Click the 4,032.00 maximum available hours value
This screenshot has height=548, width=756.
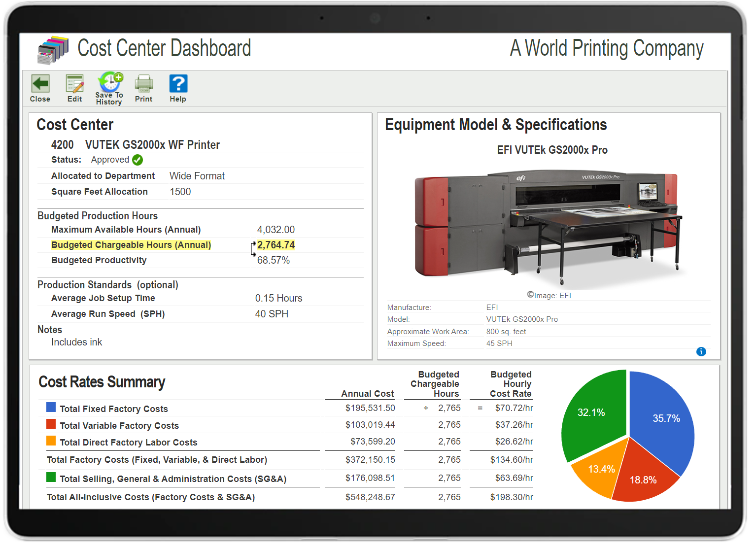click(276, 230)
